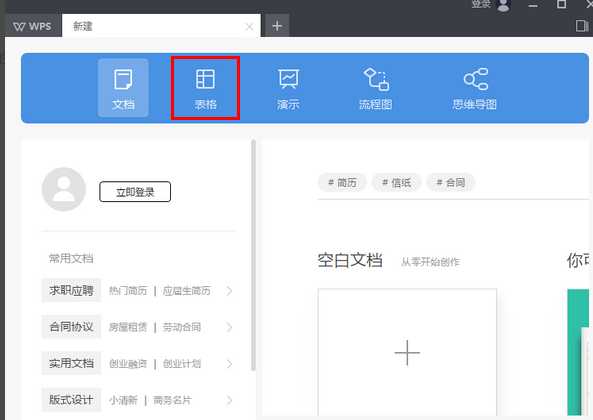Click the gray user avatar placeholder

[64, 189]
